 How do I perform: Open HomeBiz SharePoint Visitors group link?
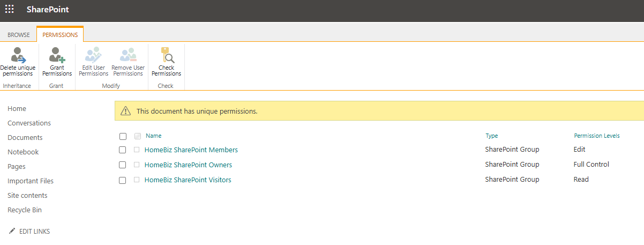coord(188,180)
